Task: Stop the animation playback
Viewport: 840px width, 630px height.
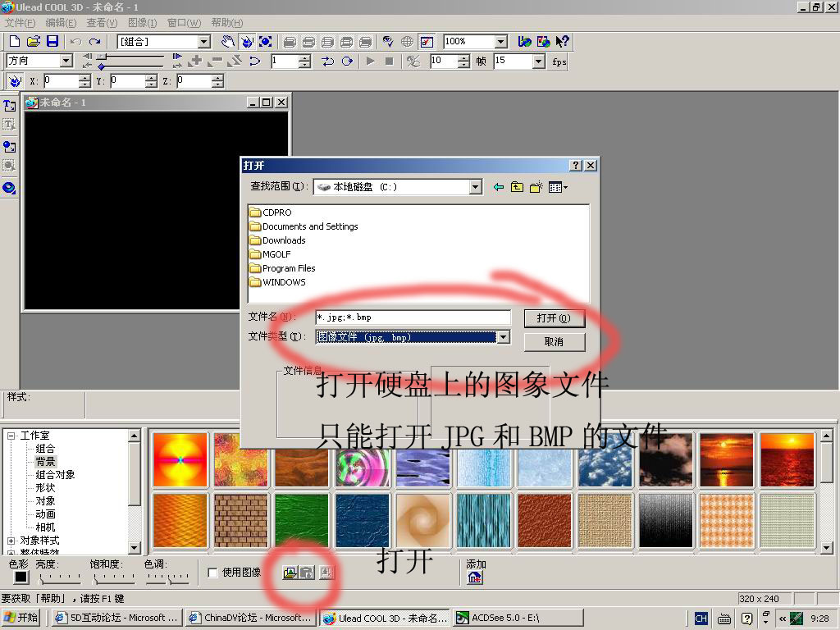Action: coord(390,61)
